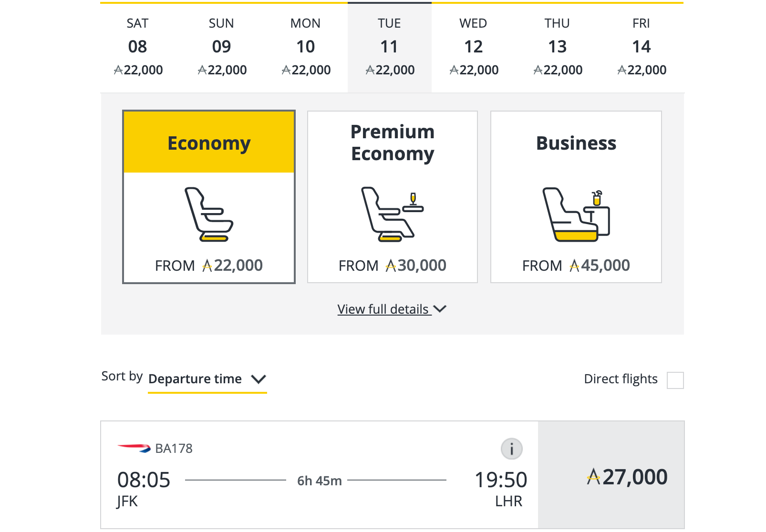The image size is (766, 532).
Task: Select the MON 10 date tab
Action: coord(306,47)
